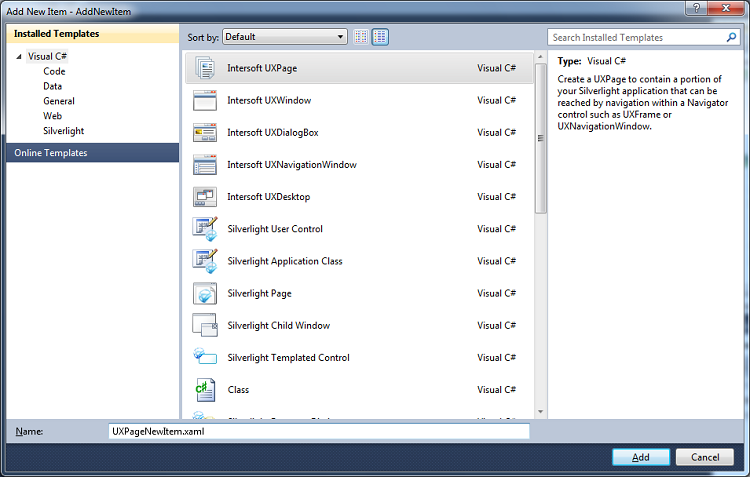Click the template list scrollbar thumb

(x=540, y=138)
